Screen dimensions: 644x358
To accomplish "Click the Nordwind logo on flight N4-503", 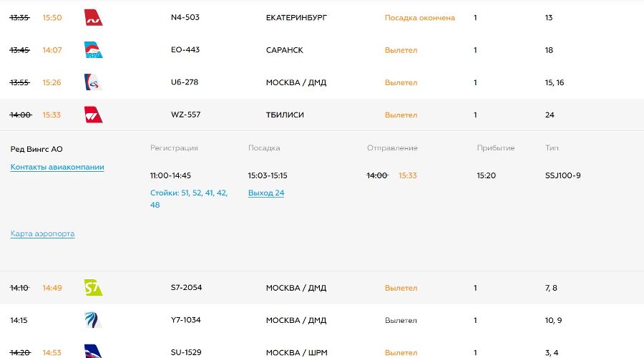I will [93, 18].
